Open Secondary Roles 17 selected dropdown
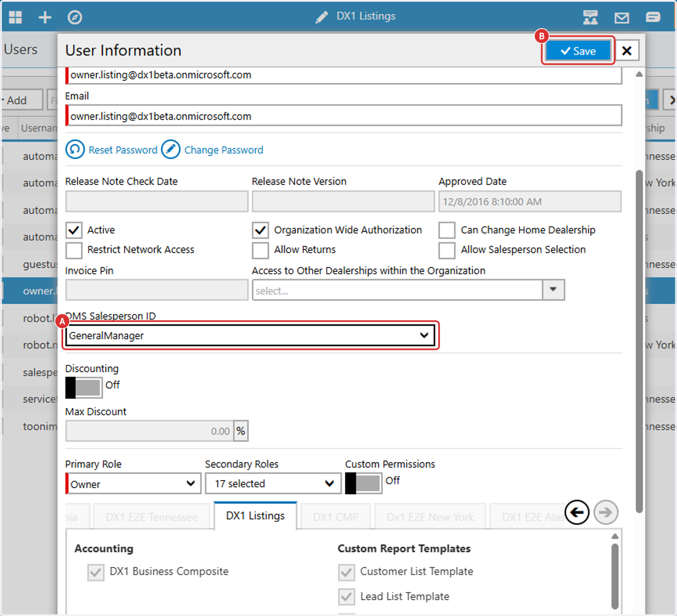 (273, 483)
